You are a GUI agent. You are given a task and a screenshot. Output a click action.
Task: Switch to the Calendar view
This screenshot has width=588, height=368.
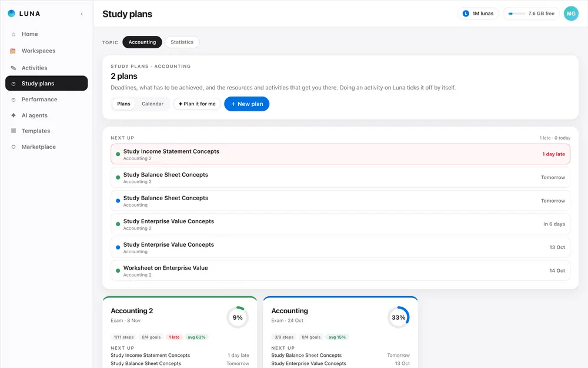point(152,104)
